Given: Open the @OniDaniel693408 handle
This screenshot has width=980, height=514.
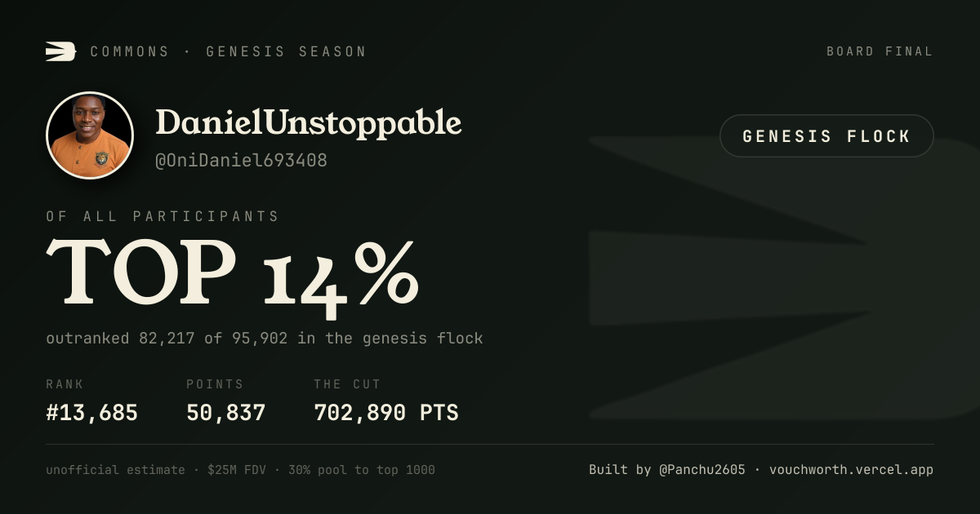Looking at the screenshot, I should [x=242, y=161].
